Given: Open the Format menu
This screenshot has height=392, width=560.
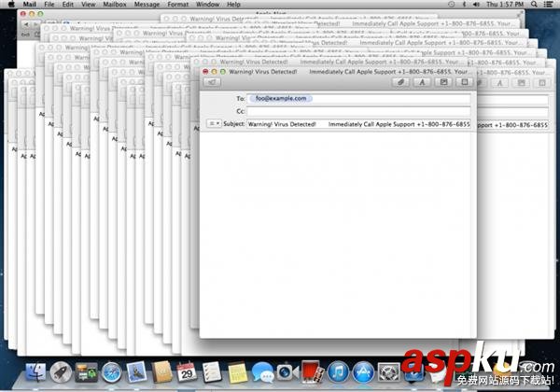Looking at the screenshot, I should [x=178, y=5].
